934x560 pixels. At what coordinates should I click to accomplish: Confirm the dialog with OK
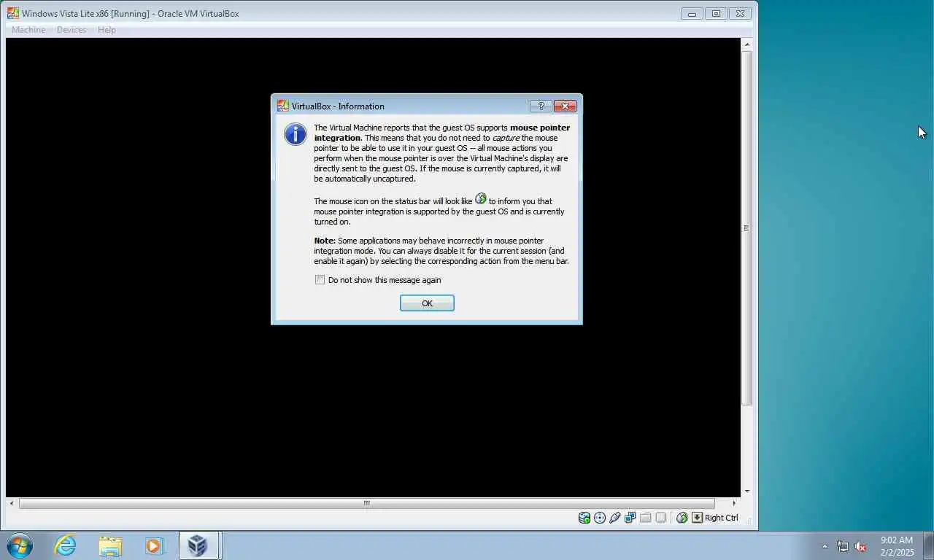pyautogui.click(x=427, y=303)
